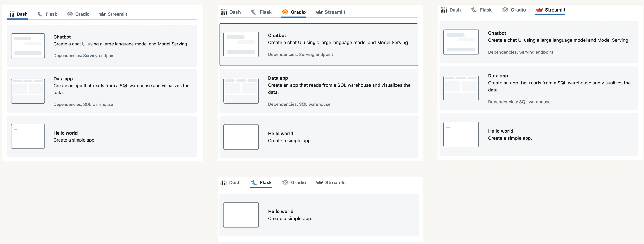Open the Gradio tab in the Dash-selected panel
This screenshot has height=244, width=644.
point(78,14)
